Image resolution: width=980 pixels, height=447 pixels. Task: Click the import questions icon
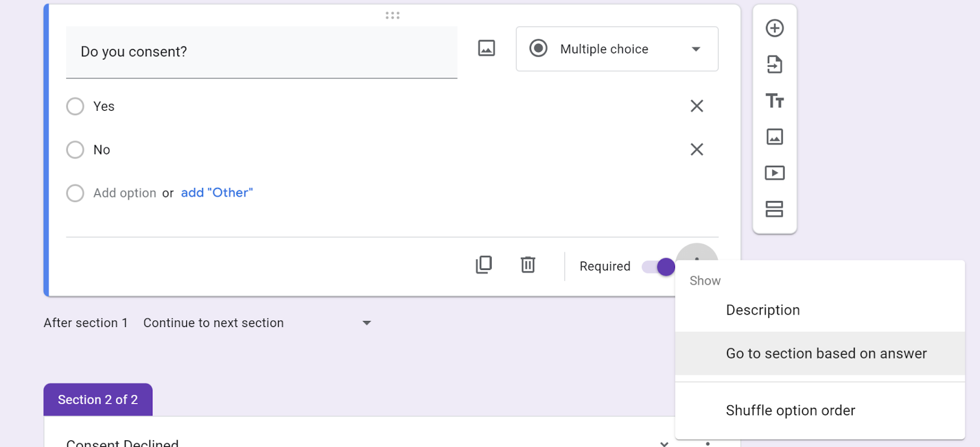pyautogui.click(x=775, y=64)
